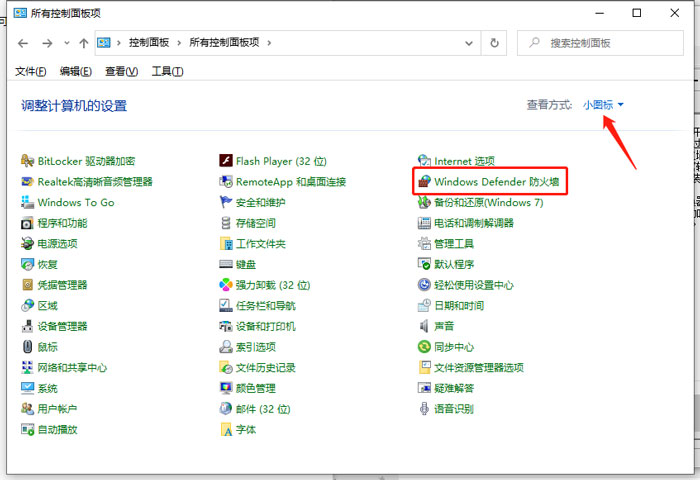The width and height of the screenshot is (700, 480).
Task: Click the 区域 globe icon
Action: coord(27,305)
